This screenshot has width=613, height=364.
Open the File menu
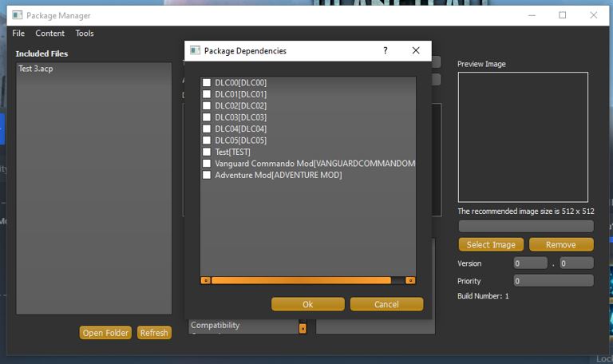[x=18, y=34]
